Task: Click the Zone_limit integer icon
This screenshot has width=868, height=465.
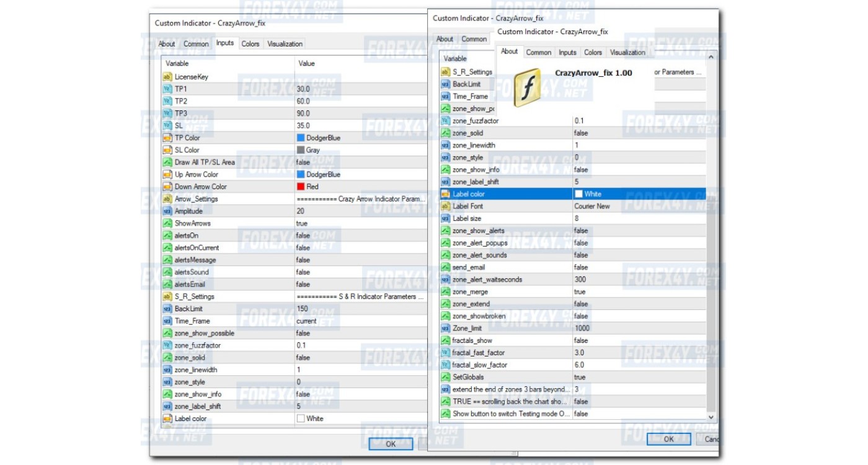Action: pos(445,328)
